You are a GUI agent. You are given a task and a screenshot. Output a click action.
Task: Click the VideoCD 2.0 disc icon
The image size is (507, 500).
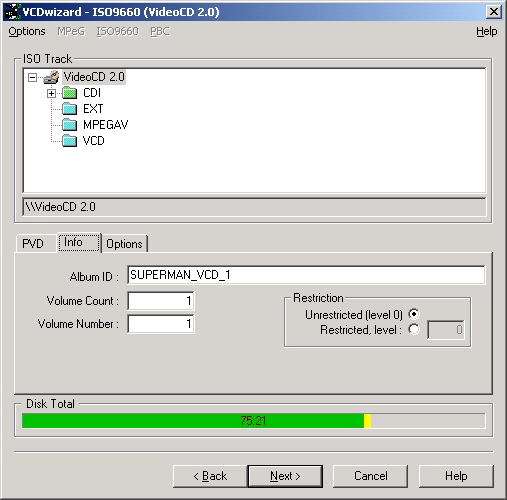coord(52,77)
